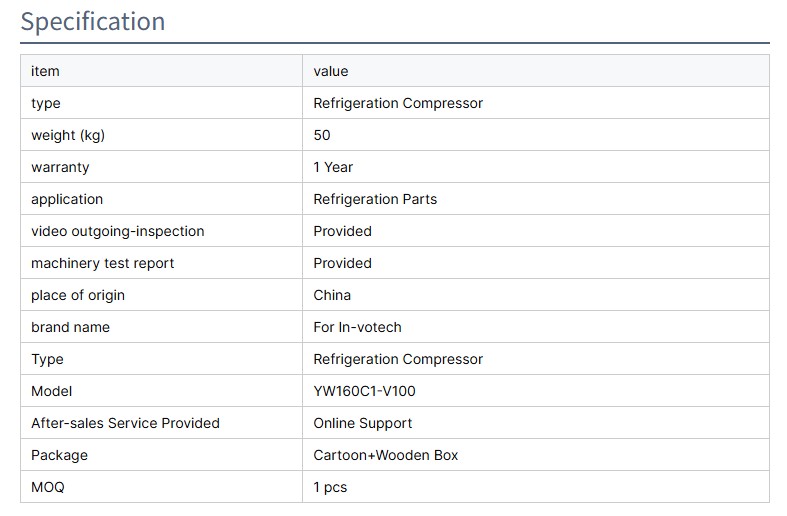
Task: Select the 'place of origin' label
Action: click(x=78, y=295)
